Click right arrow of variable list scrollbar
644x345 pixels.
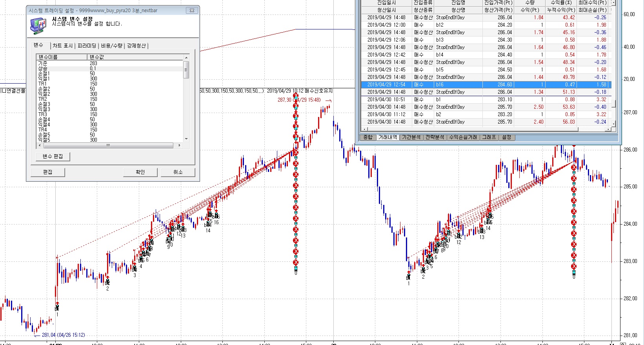(179, 146)
